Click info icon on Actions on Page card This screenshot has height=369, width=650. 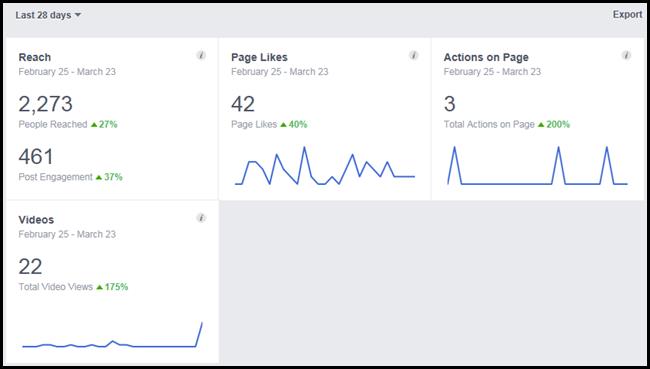click(x=626, y=55)
